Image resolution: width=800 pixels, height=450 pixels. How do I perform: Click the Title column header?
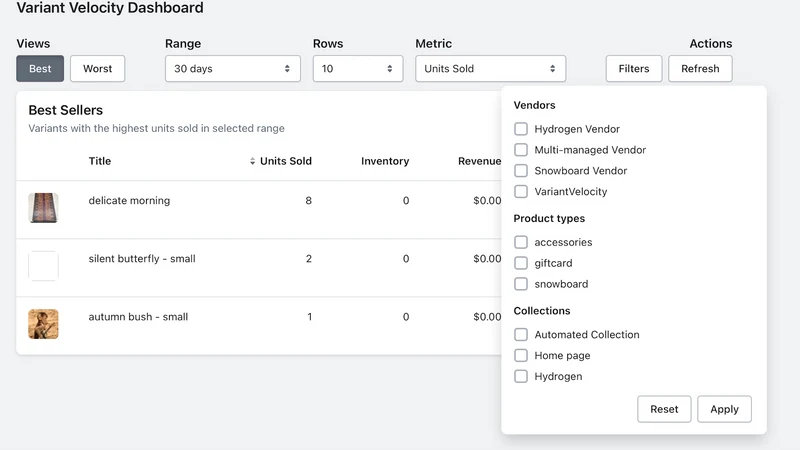99,161
